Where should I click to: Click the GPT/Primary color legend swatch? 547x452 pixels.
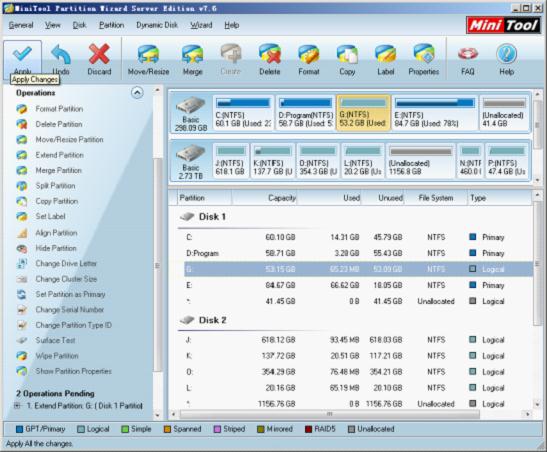point(20,429)
